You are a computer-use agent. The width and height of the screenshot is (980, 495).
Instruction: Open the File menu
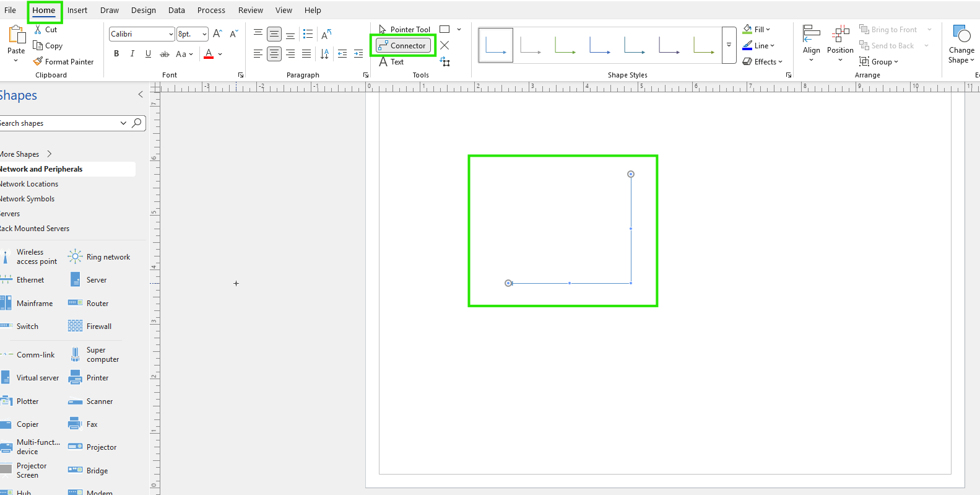(11, 10)
